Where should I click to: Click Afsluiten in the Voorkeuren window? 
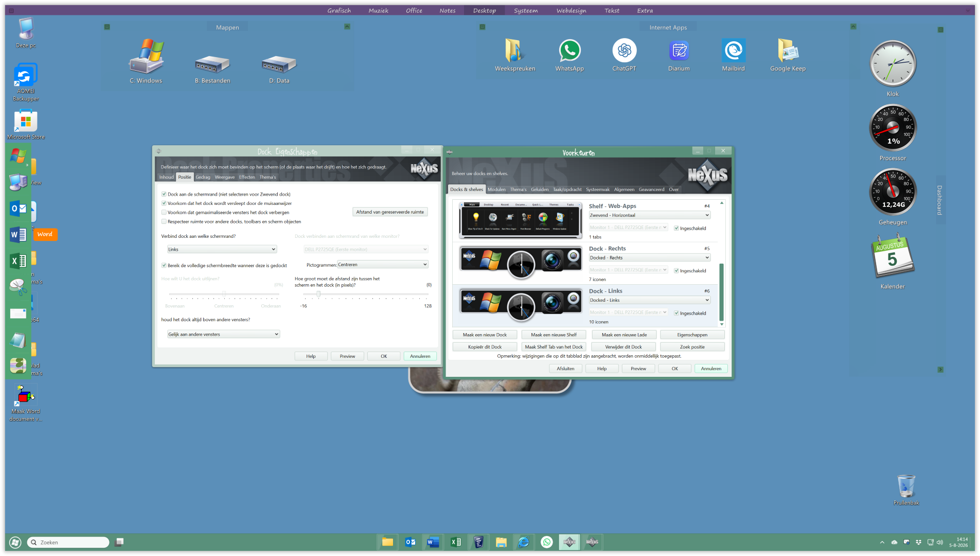click(565, 369)
